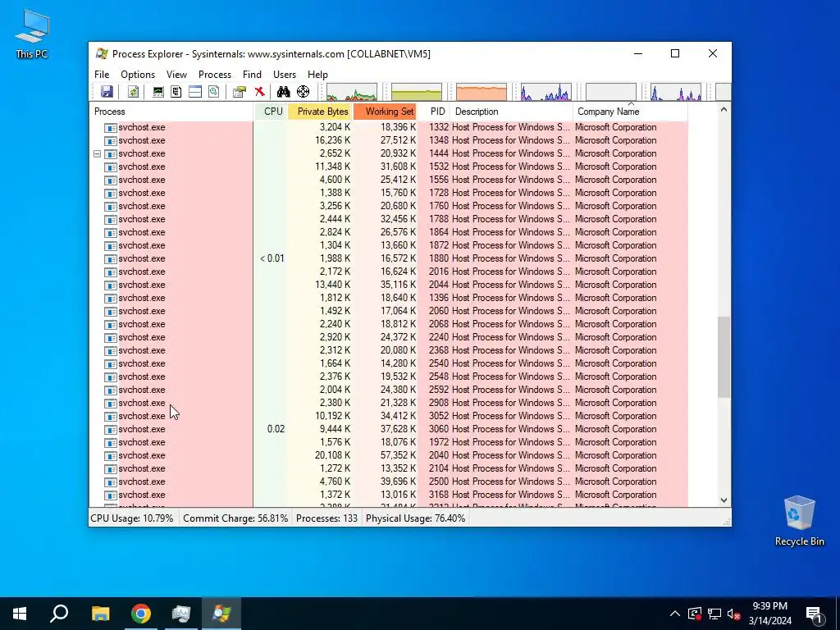Open Google Chrome from the taskbar
The image size is (840, 630).
(141, 614)
